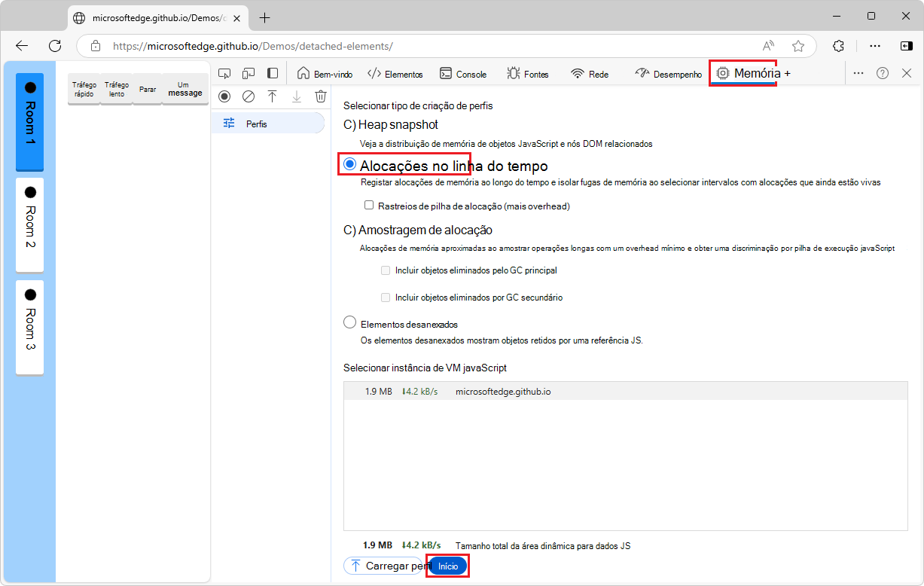
Task: Check Incluir objetos eliminados pelo GC principal
Action: (x=386, y=270)
